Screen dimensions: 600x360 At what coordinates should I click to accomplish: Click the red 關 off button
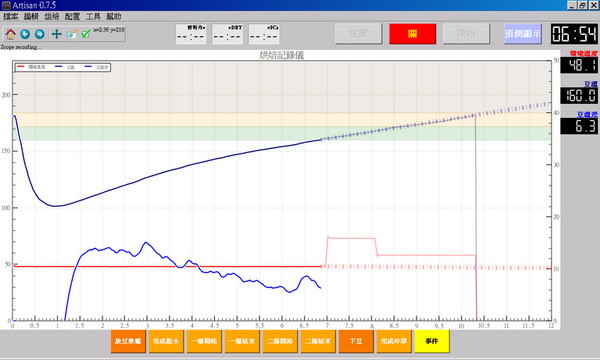click(x=412, y=34)
